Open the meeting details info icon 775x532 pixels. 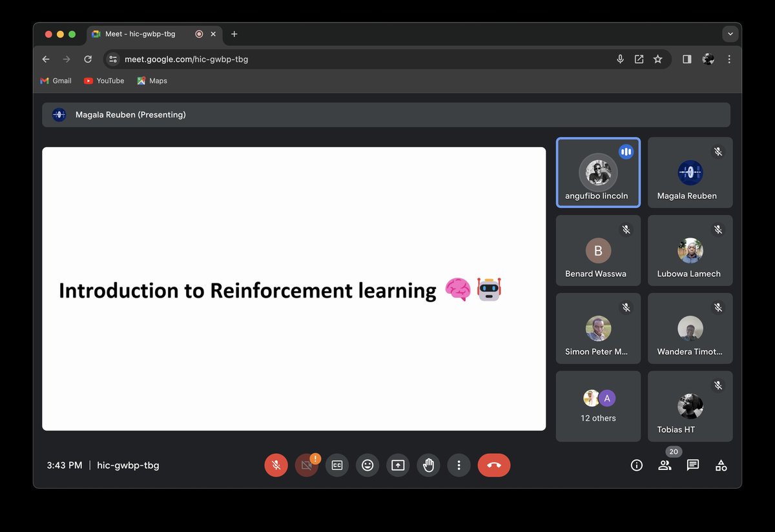(637, 465)
